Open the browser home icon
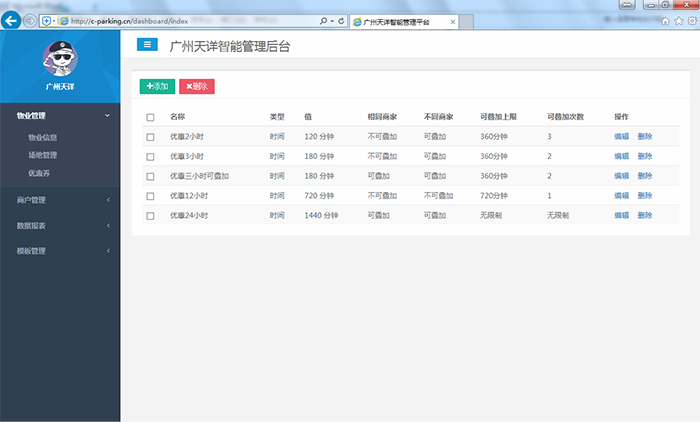Image resolution: width=700 pixels, height=422 pixels. [665, 21]
